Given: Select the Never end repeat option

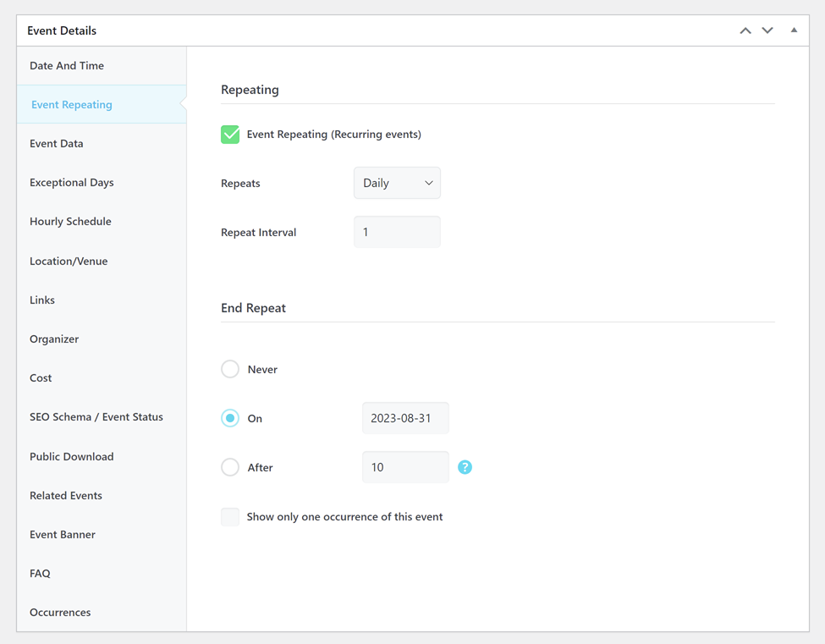Looking at the screenshot, I should click(x=230, y=369).
